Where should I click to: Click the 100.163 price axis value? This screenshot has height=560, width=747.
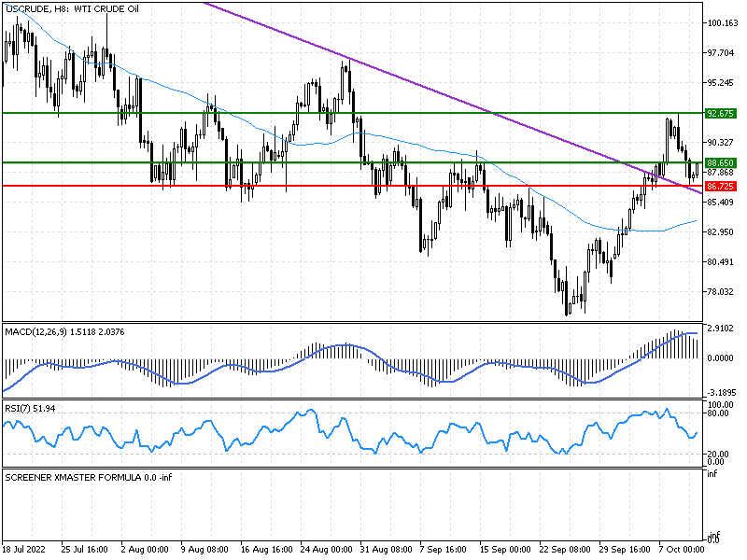[723, 23]
